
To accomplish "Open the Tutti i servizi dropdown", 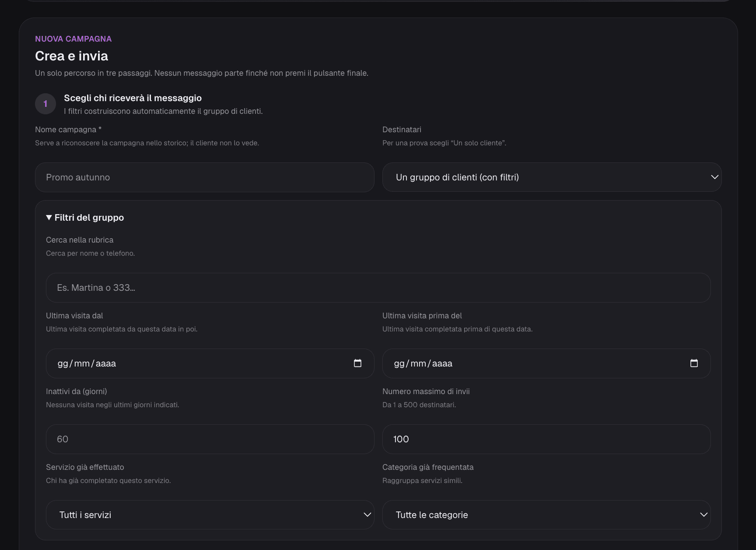I will [x=210, y=515].
